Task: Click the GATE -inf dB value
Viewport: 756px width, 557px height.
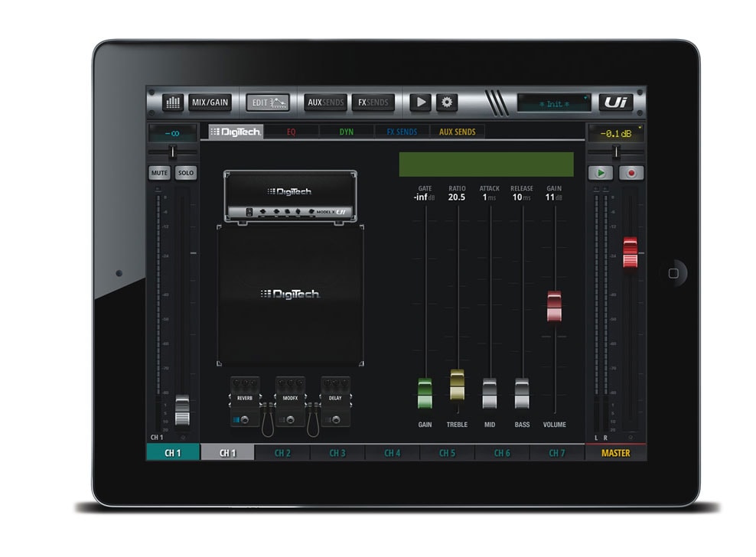Action: (424, 197)
